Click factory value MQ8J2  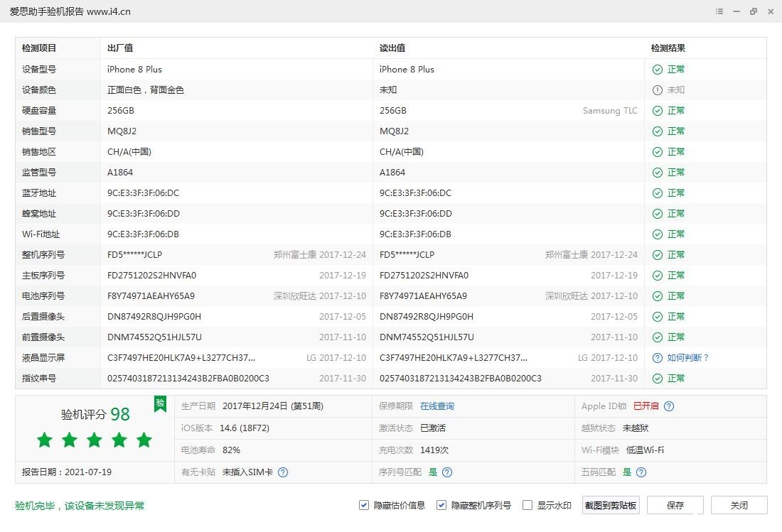tap(122, 131)
